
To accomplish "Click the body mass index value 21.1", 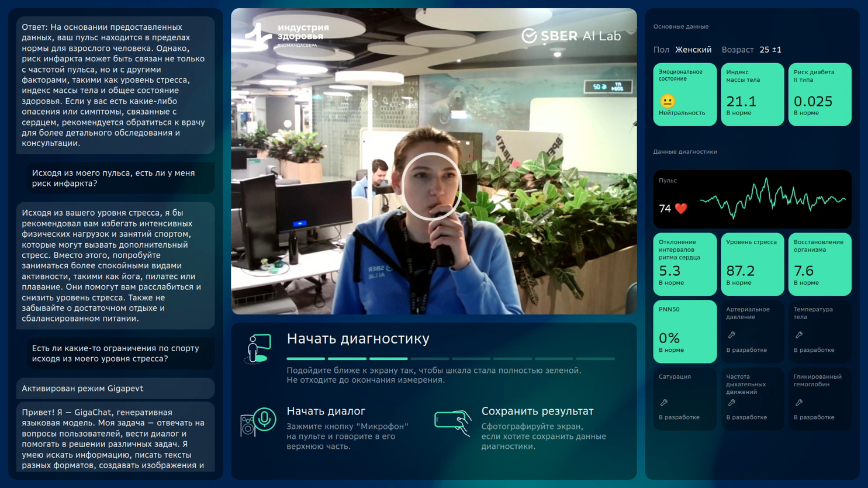I will click(741, 101).
